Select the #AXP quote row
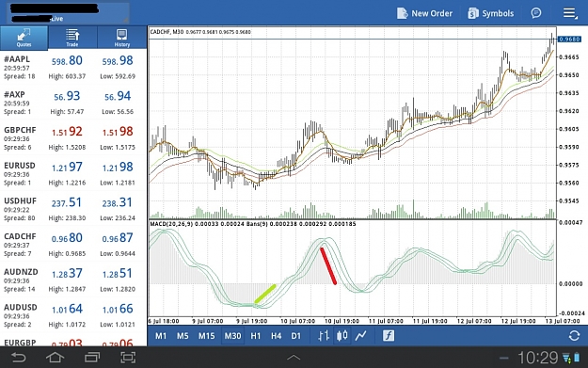Viewport: 588px width, 368px height. tap(73, 103)
